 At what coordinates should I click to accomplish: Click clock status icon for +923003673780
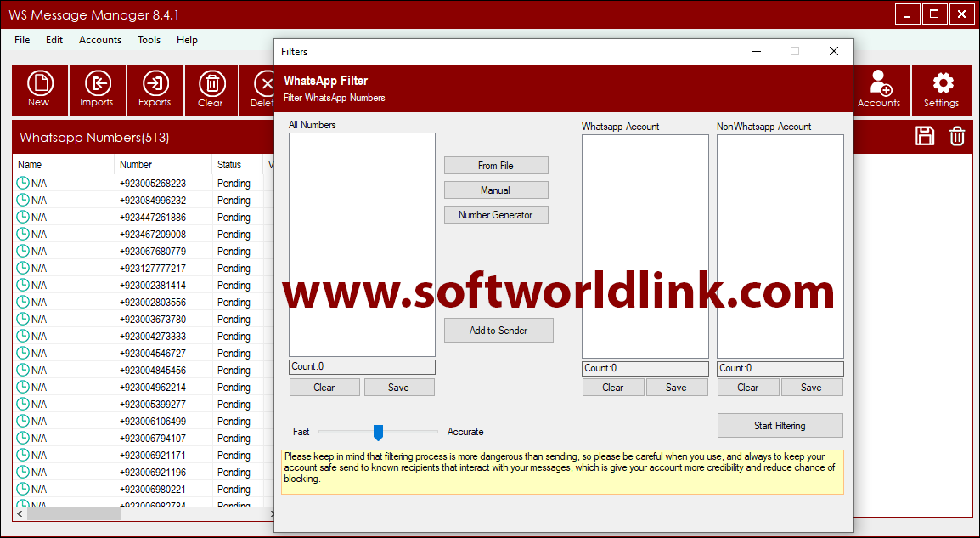(22, 319)
